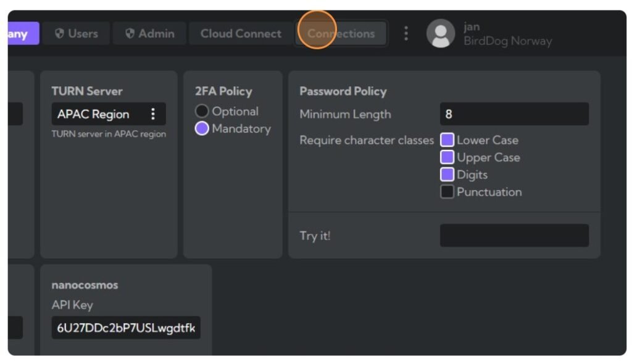
Task: Select Mandatory for the 2FA Policy
Action: pyautogui.click(x=202, y=129)
